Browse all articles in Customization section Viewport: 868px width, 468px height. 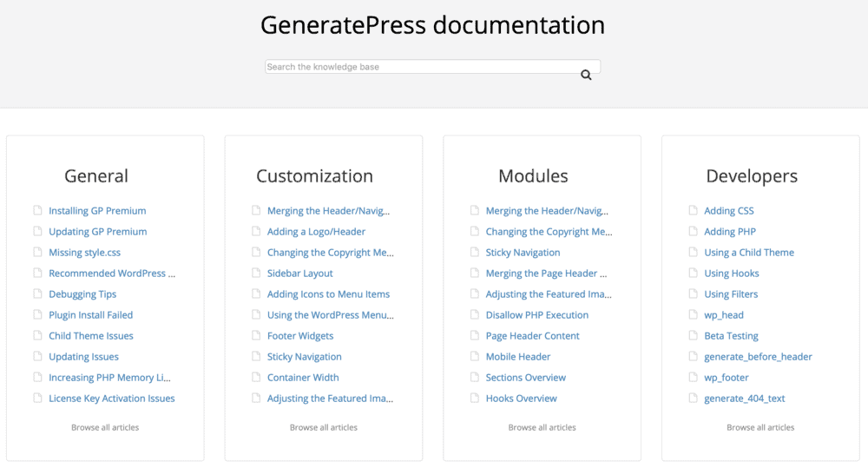324,427
